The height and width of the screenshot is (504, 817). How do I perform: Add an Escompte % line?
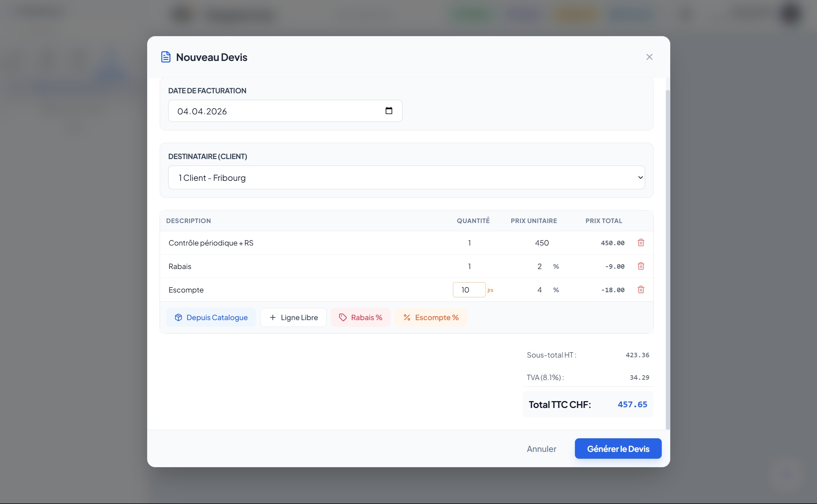click(x=431, y=317)
